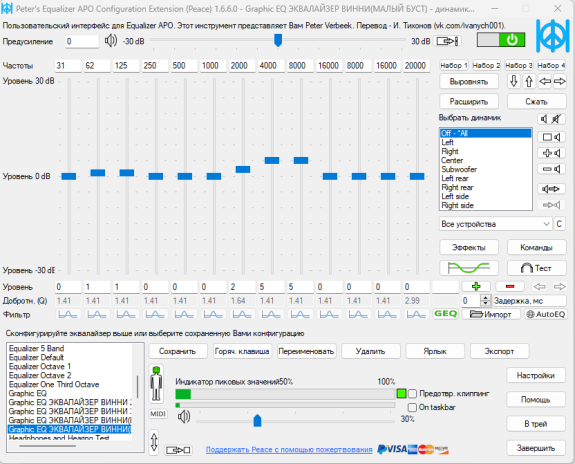Click the Выровнять button
The width and height of the screenshot is (575, 464).
pyautogui.click(x=469, y=81)
